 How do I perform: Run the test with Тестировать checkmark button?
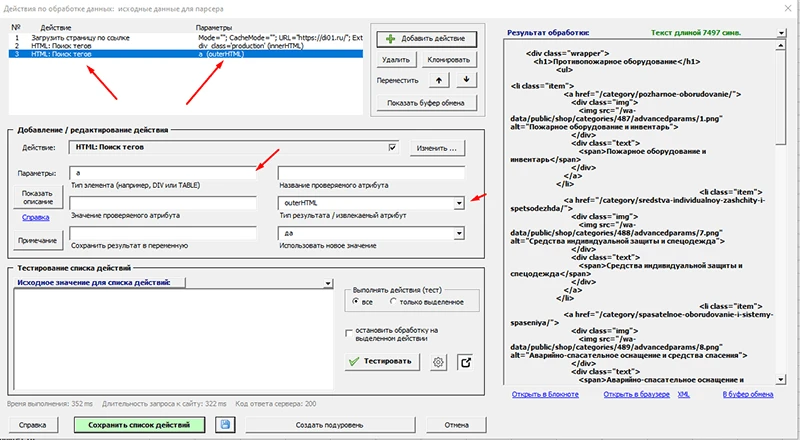click(x=382, y=361)
